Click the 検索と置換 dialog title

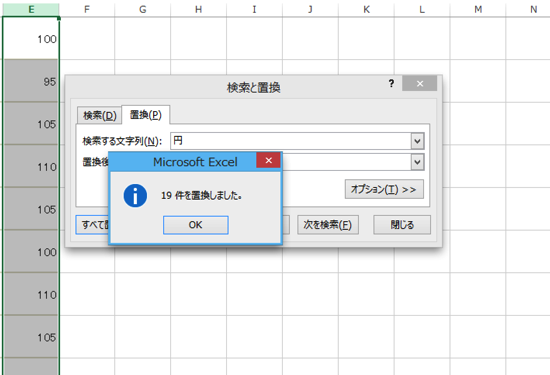(x=254, y=87)
